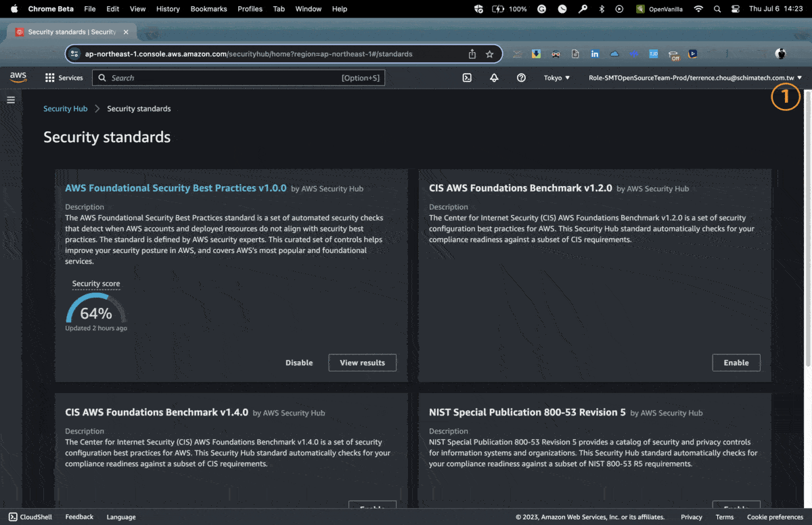Click the AWS console search field

tap(238, 78)
